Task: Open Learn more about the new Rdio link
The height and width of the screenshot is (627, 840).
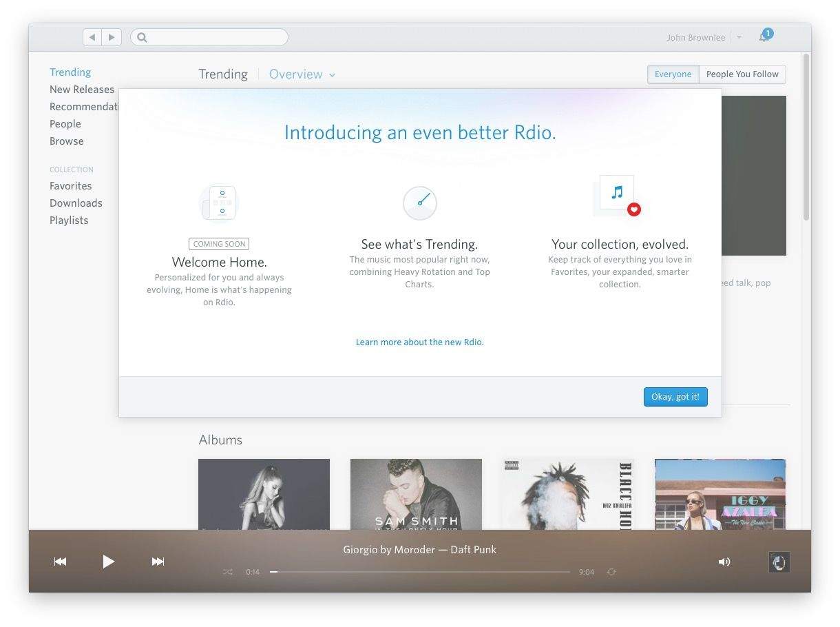Action: (x=419, y=342)
